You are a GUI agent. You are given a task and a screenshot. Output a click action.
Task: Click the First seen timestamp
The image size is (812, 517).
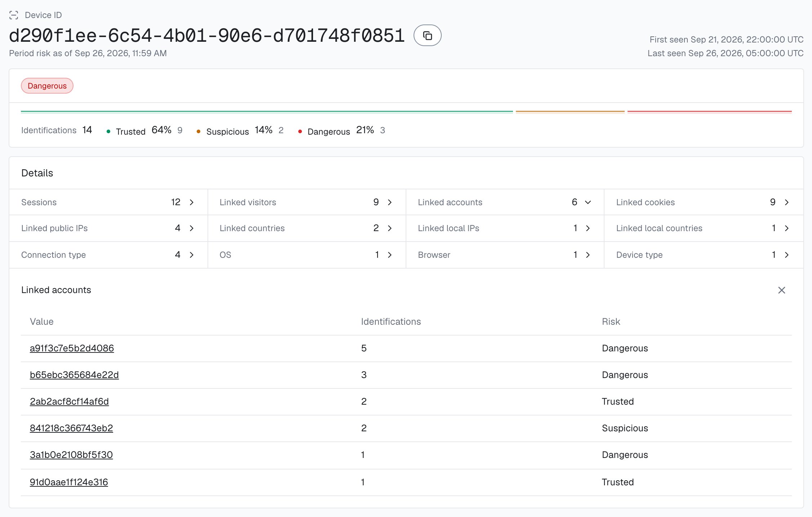click(726, 39)
